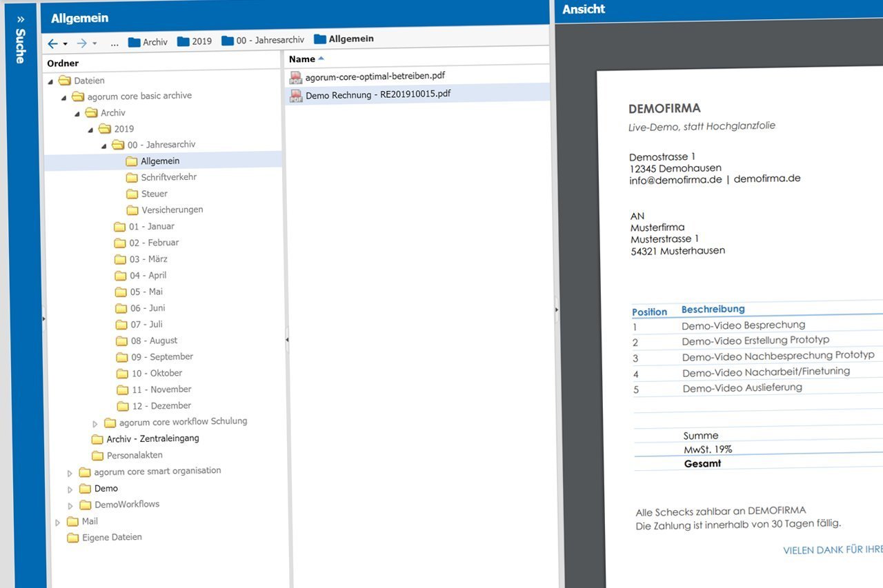Open the 08 - August folder
Image resolution: width=883 pixels, height=588 pixels.
click(155, 341)
